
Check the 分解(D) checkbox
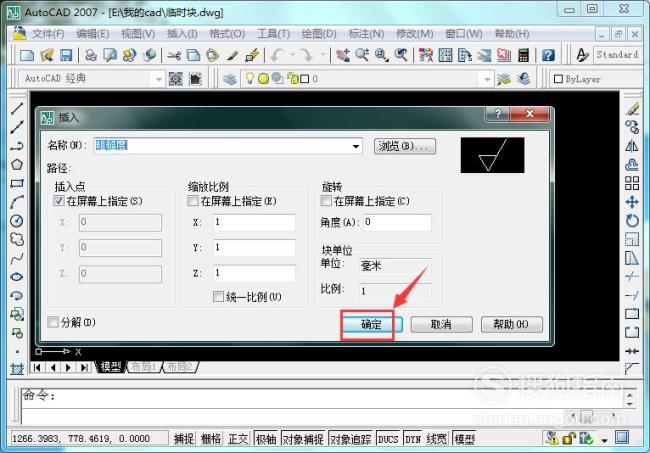pyautogui.click(x=53, y=322)
